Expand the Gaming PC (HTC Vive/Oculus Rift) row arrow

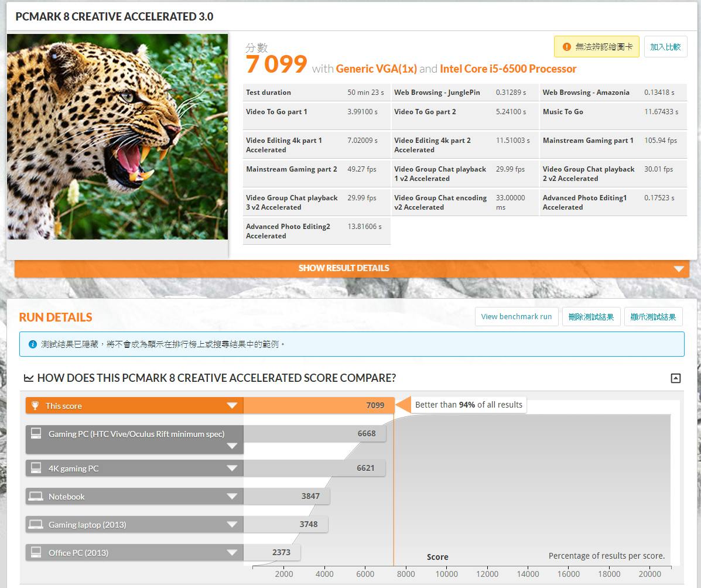click(231, 446)
